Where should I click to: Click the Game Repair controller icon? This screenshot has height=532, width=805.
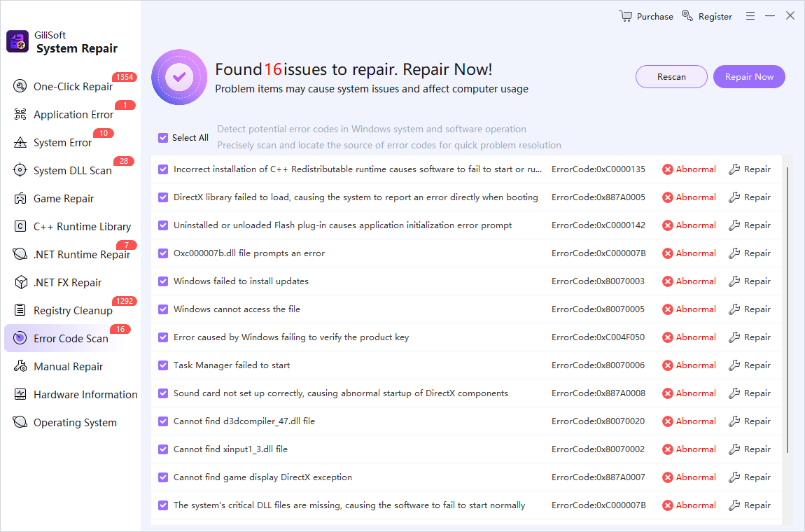(x=20, y=198)
